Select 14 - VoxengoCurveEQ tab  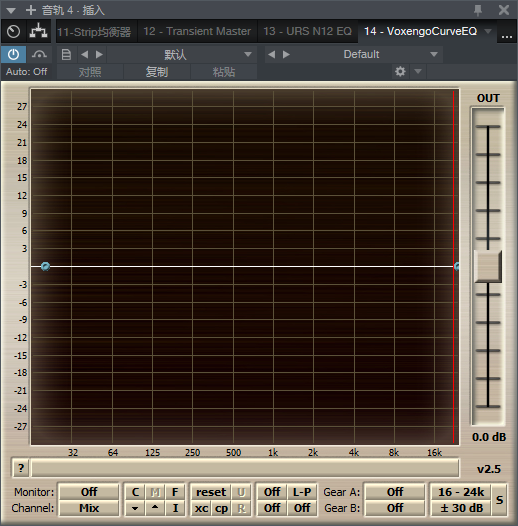420,32
